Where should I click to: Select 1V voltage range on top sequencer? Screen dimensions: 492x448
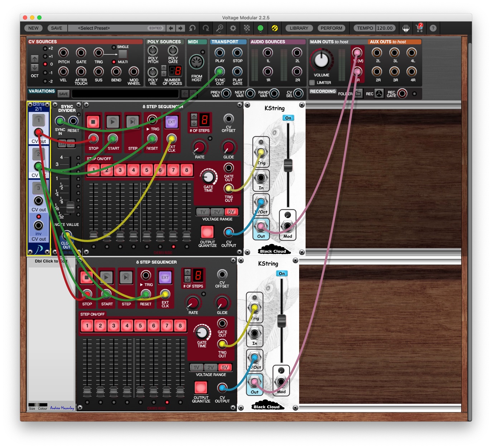[x=203, y=212]
